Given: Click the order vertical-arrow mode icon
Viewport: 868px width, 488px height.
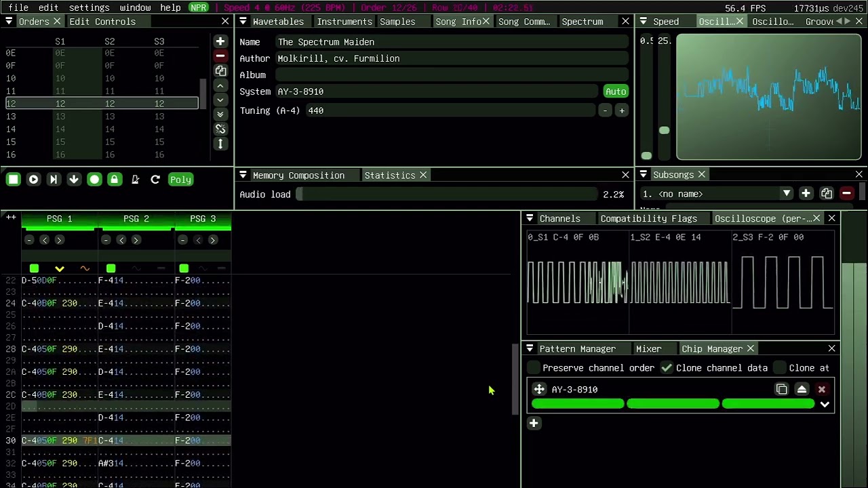Looking at the screenshot, I should coord(220,144).
